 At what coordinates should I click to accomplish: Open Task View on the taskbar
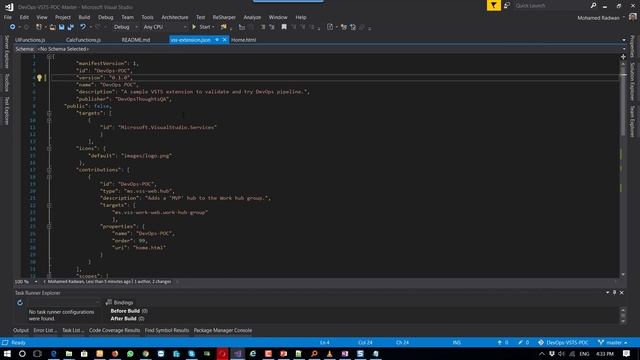click(x=37, y=353)
